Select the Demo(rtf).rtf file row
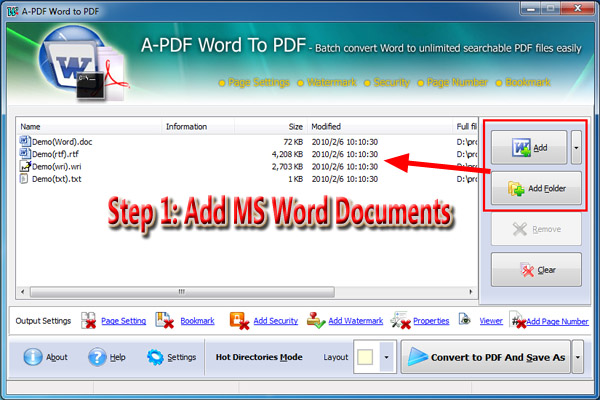This screenshot has height=400, width=600. (x=247, y=154)
